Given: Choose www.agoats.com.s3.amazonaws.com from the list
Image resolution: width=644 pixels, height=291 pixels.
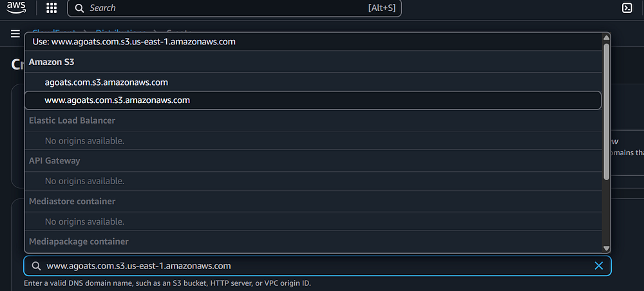Looking at the screenshot, I should coord(117,100).
